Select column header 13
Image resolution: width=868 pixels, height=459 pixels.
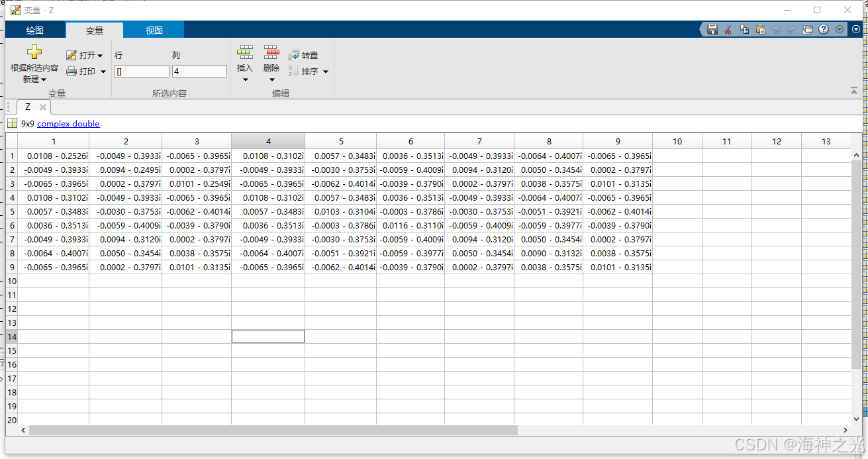(x=826, y=141)
